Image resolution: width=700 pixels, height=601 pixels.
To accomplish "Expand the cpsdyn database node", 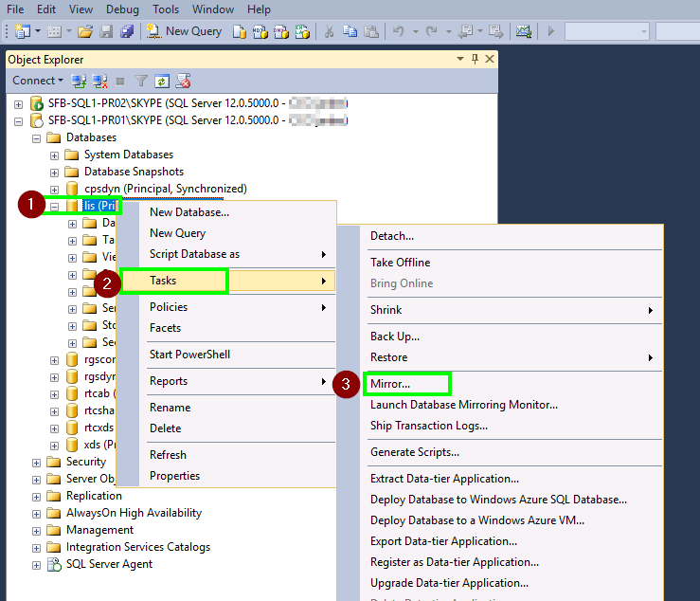I will pyautogui.click(x=54, y=190).
